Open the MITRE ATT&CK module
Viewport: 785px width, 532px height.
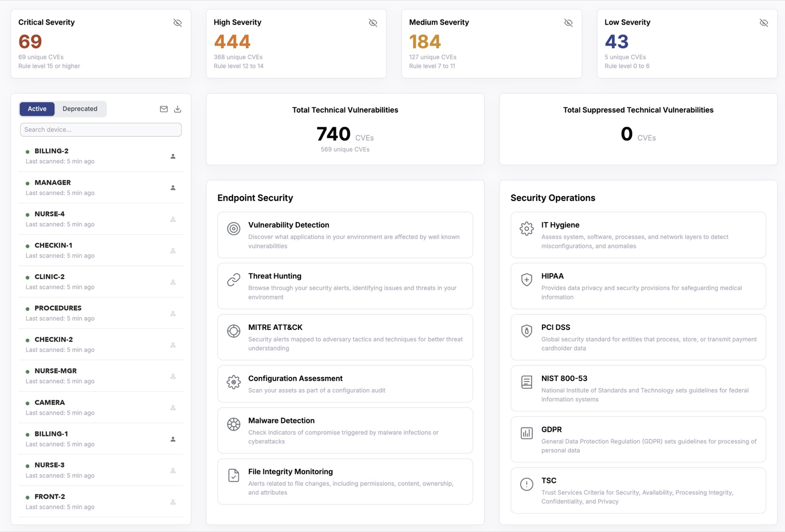[345, 337]
